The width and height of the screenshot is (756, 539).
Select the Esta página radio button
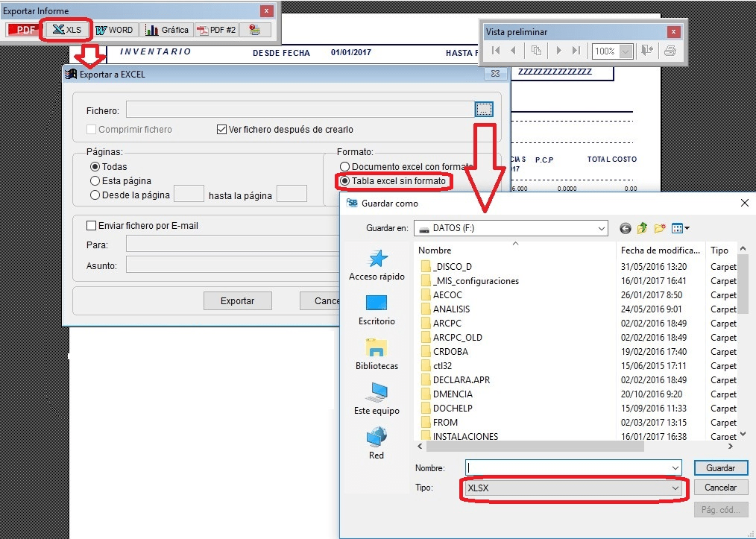pos(95,181)
